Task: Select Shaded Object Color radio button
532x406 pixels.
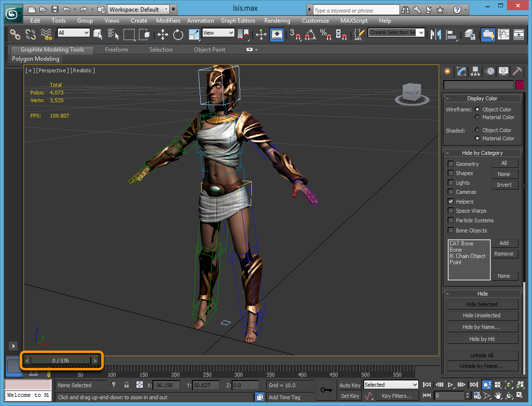Action: [x=477, y=130]
